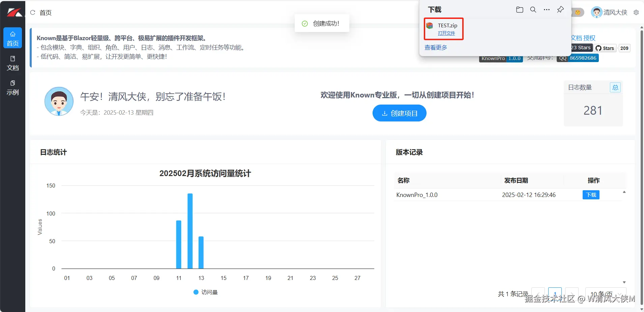Open downloads folder icon in 下载 popup
This screenshot has height=312, width=644.
pyautogui.click(x=520, y=9)
